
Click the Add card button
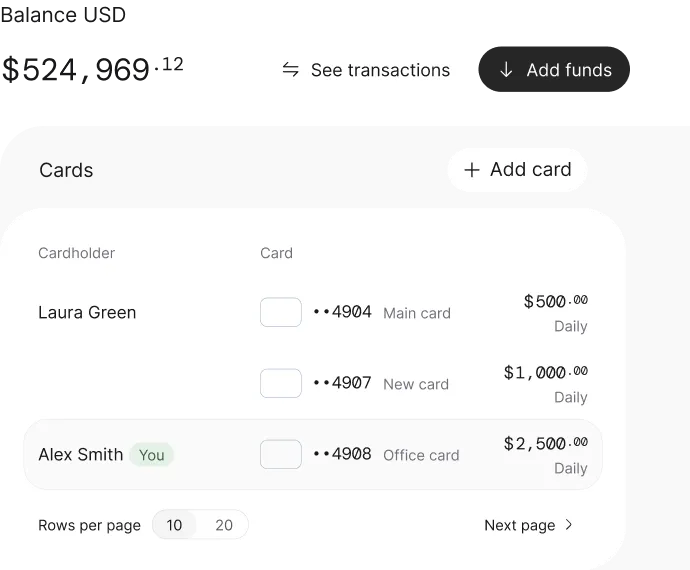tap(518, 169)
